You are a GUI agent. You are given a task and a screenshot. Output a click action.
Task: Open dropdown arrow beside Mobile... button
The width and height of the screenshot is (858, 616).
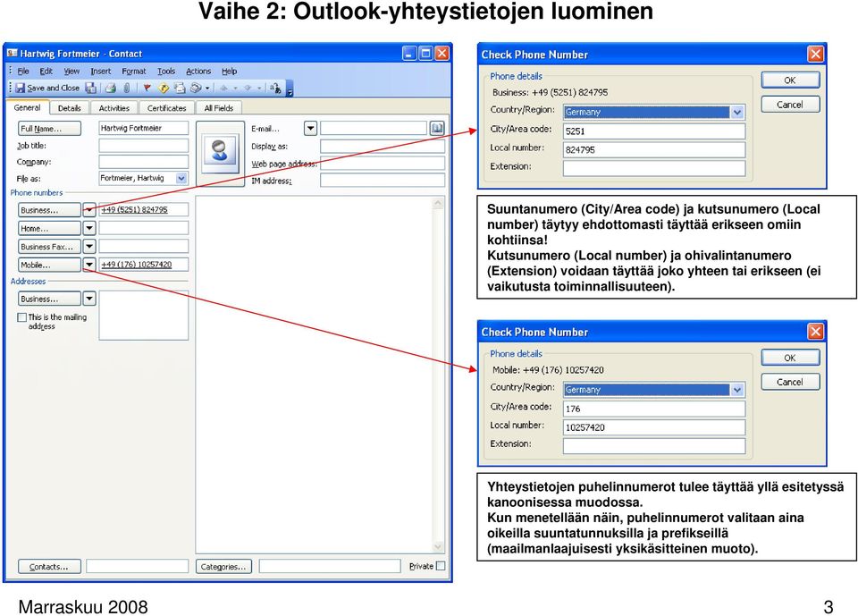(x=89, y=265)
